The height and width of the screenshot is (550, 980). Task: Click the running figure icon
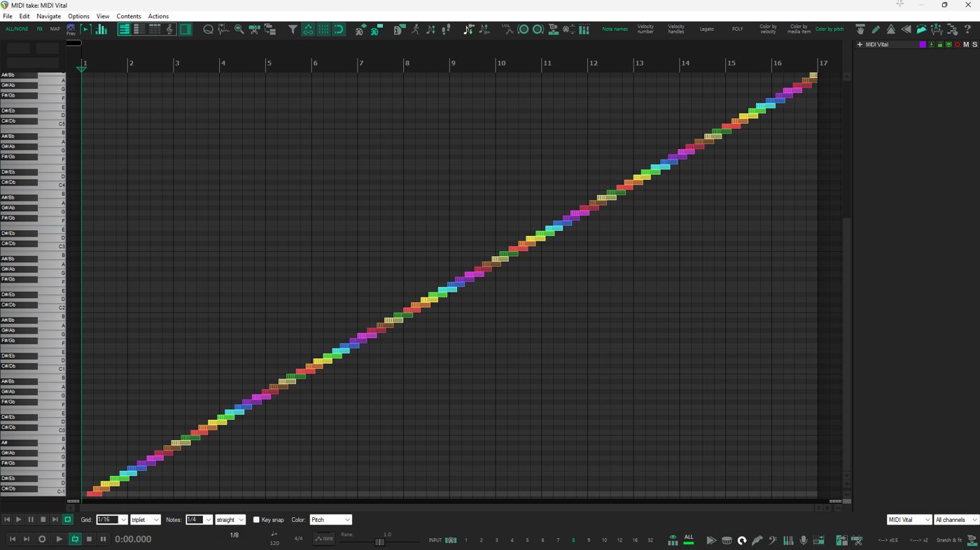coord(415,29)
